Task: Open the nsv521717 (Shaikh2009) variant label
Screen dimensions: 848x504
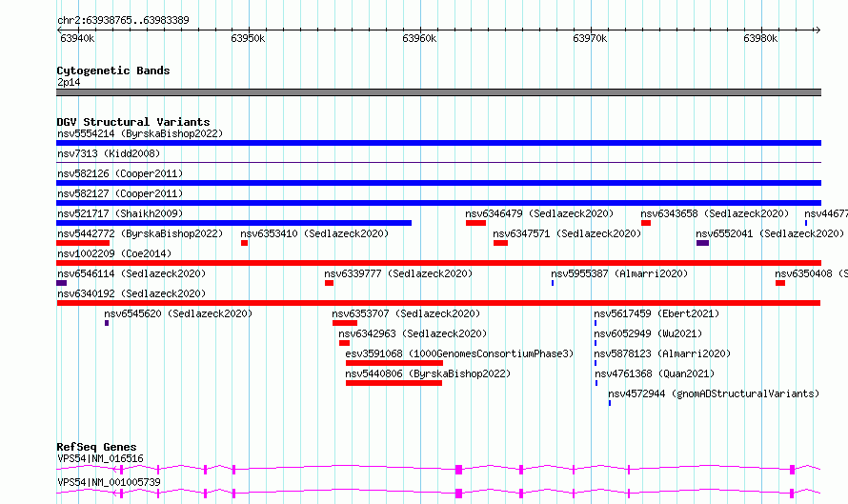Action: 120,213
